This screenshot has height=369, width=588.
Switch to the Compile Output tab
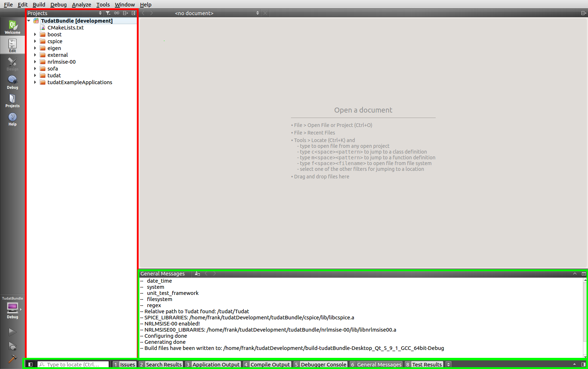270,364
